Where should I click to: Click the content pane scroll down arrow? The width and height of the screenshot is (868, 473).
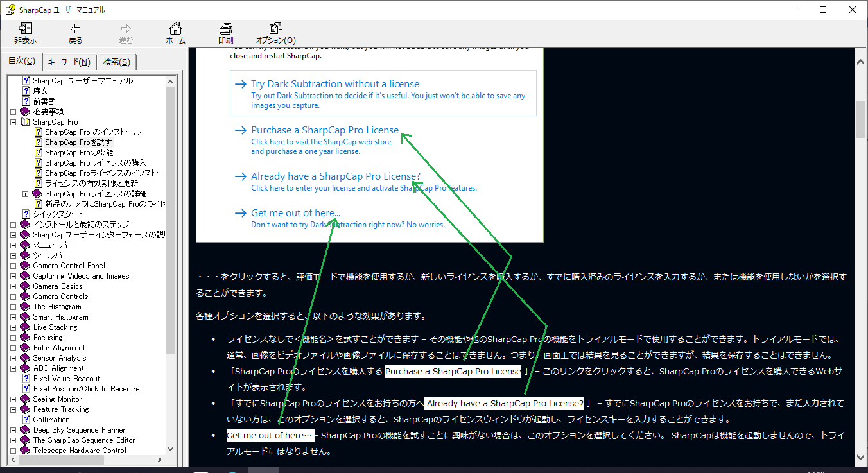tap(861, 458)
